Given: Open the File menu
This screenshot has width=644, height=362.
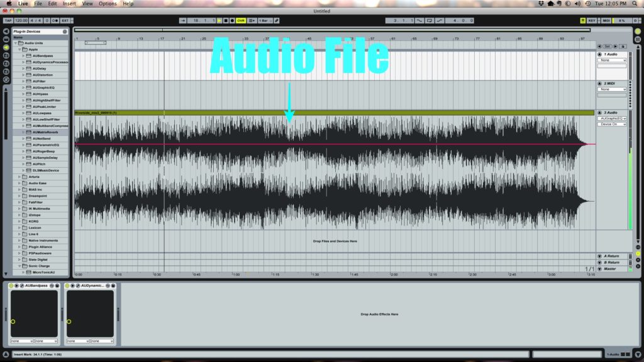Looking at the screenshot, I should (38, 3).
